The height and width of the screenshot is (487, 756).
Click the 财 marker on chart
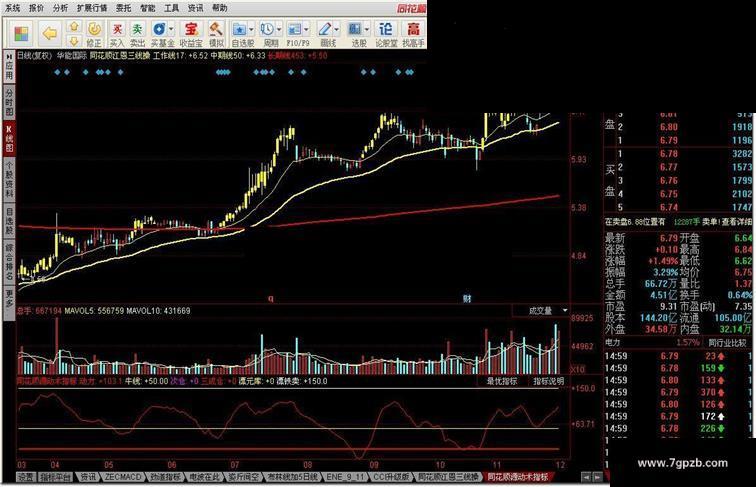pos(466,299)
